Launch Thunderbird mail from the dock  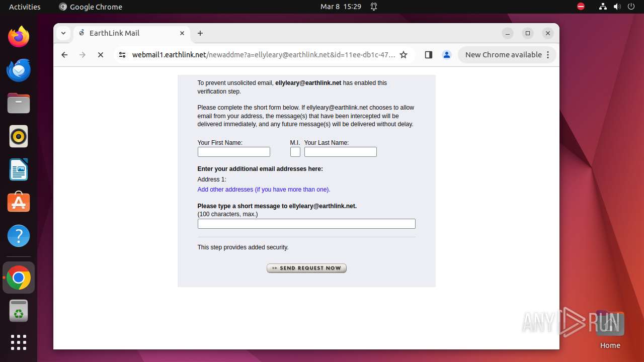(19, 70)
